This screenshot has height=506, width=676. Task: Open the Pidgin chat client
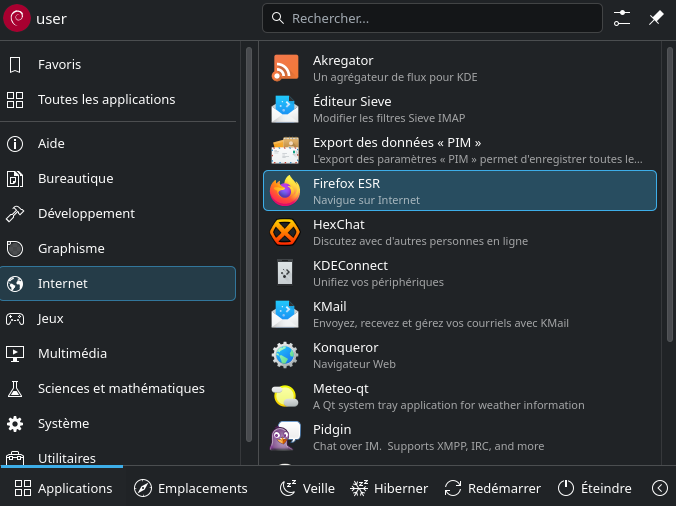[459, 437]
